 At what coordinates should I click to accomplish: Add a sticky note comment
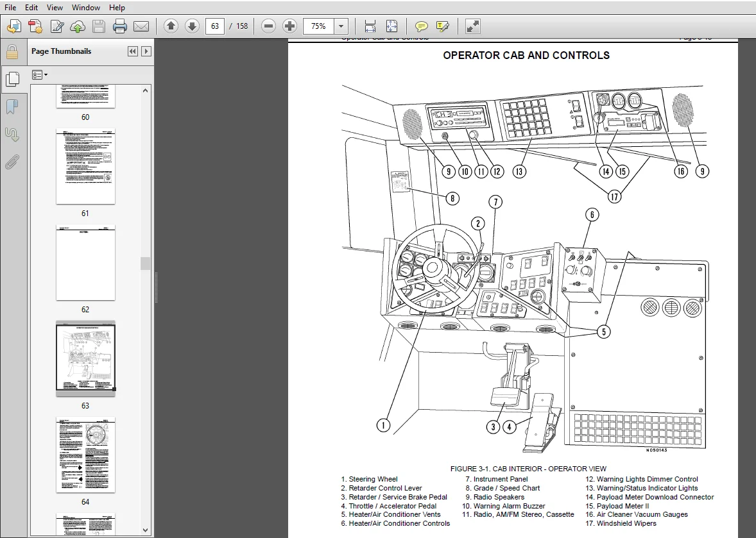(x=422, y=26)
